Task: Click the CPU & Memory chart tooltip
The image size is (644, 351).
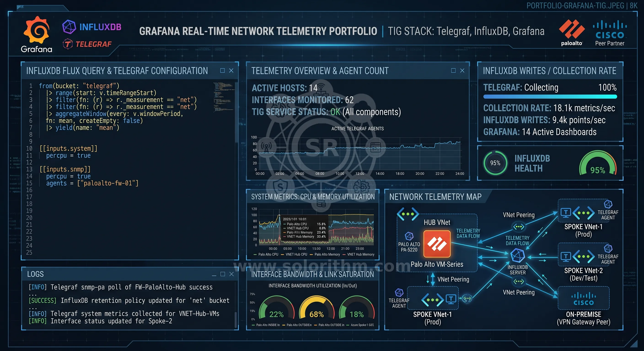Action: 304,228
